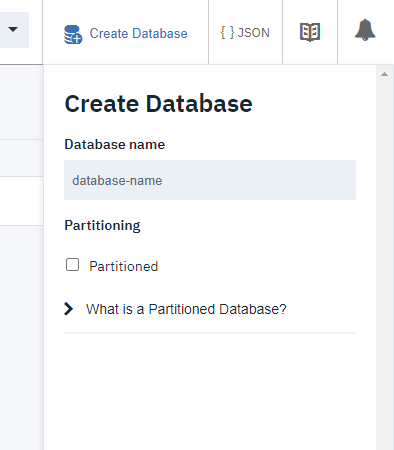The height and width of the screenshot is (450, 394).
Task: Enable the Partitioned checkbox
Action: coord(72,265)
